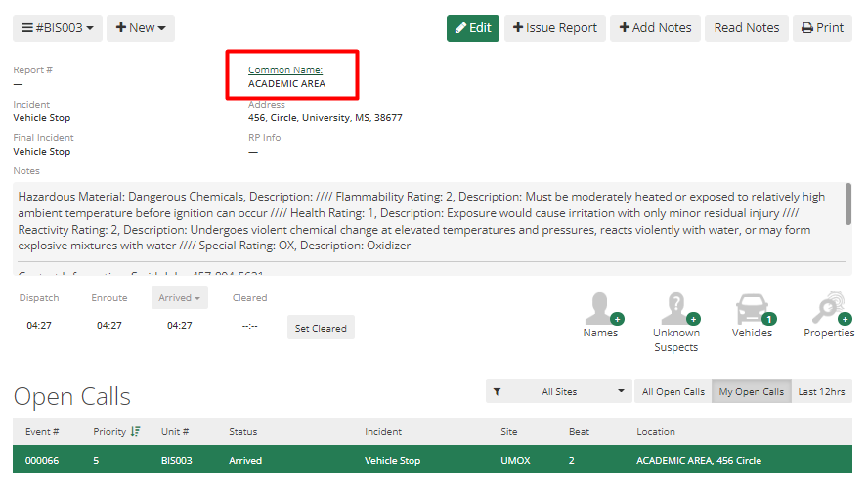Click the filter funnel icon
The width and height of the screenshot is (868, 492).
click(498, 391)
